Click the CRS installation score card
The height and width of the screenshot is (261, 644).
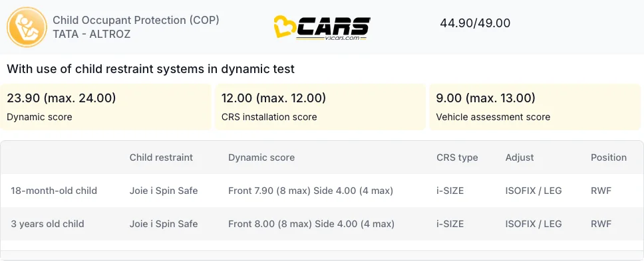click(x=321, y=107)
